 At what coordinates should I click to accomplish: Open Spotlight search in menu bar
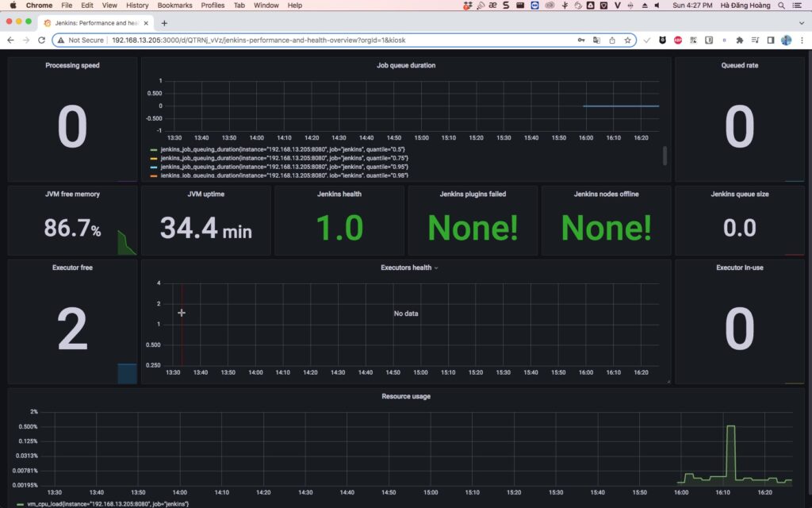point(781,6)
